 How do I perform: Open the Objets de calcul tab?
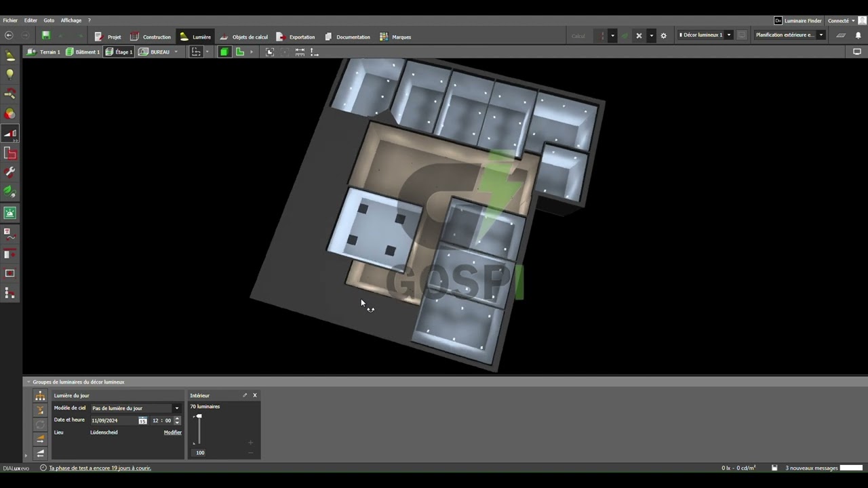243,37
